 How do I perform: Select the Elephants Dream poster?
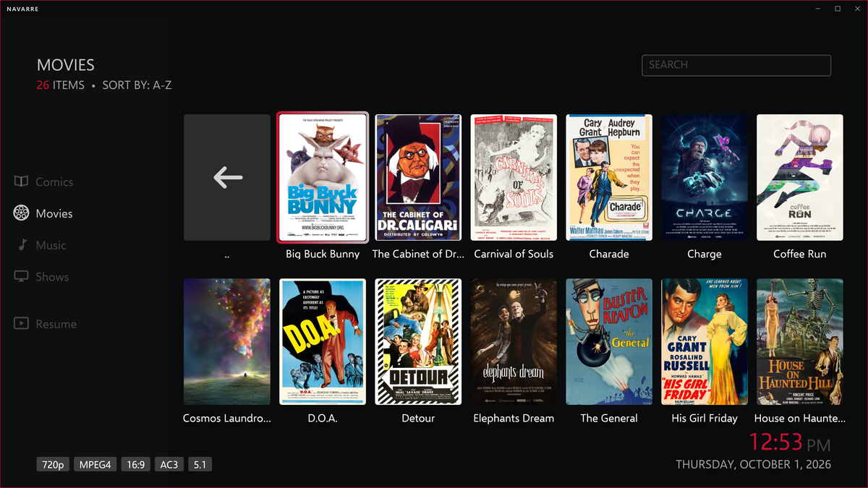(x=514, y=342)
